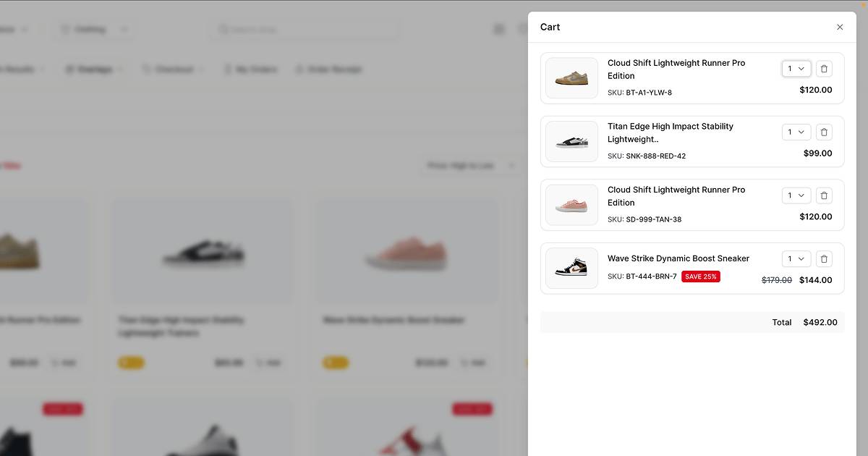Click the Wave Strike high-top sneaker thumbnail
The image size is (868, 456).
click(571, 269)
